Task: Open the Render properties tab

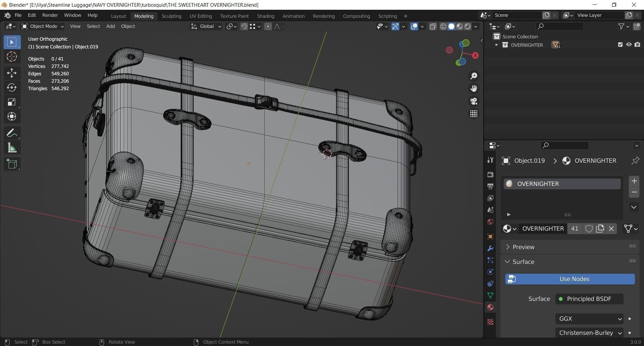Action: click(490, 174)
